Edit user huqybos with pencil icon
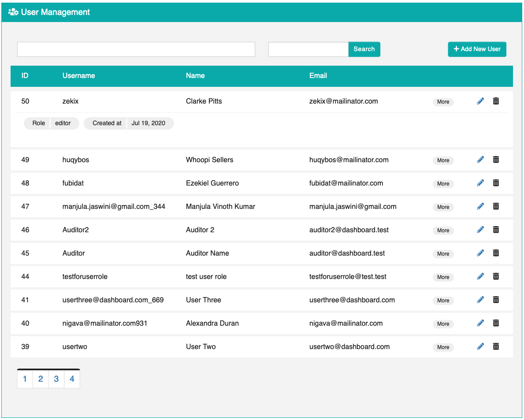The width and height of the screenshot is (524, 420). [x=480, y=160]
